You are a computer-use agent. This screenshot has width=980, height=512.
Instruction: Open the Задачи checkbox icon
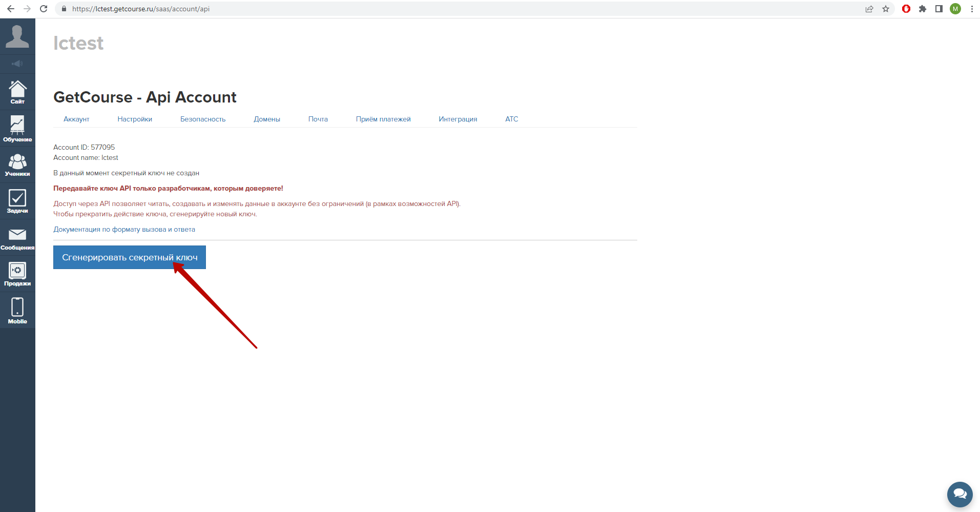[17, 201]
